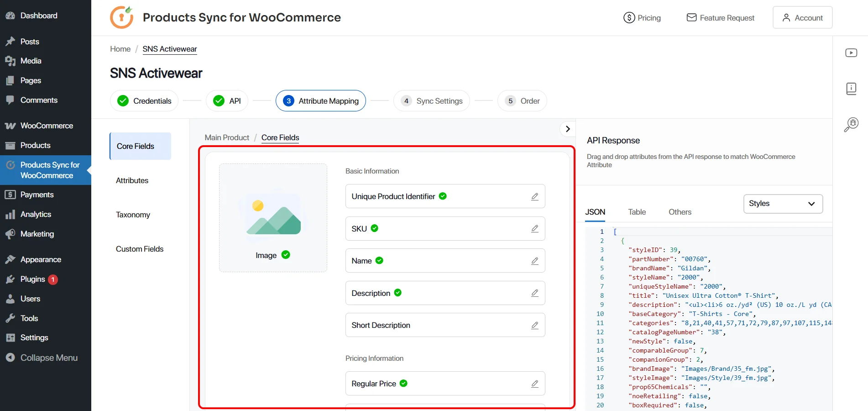Open the Account menu

(x=802, y=17)
